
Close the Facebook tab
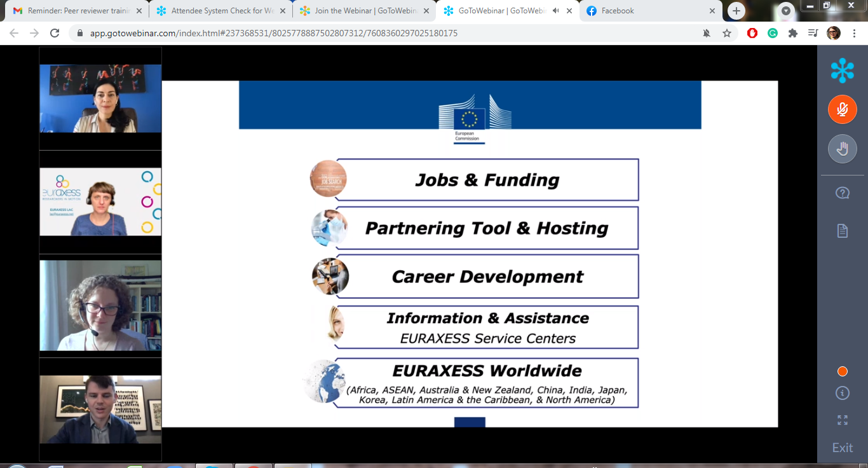[712, 11]
